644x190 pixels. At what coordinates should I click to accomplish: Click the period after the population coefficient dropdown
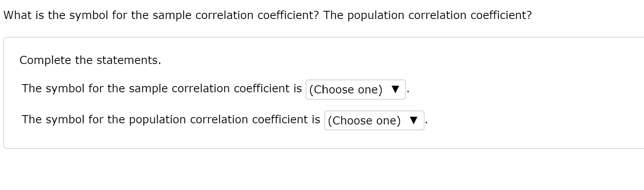[427, 123]
